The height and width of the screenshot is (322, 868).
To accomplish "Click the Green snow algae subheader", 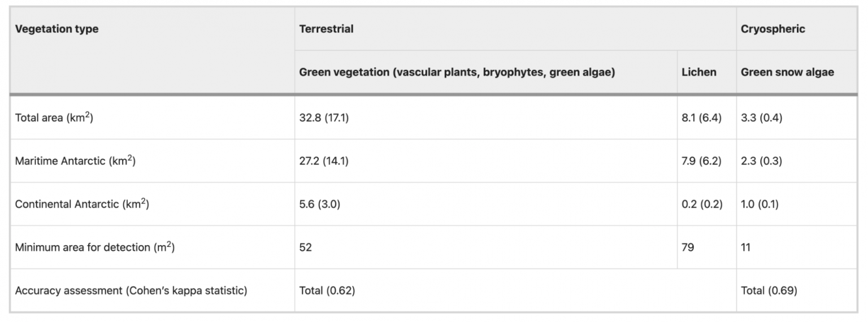I will tap(796, 72).
